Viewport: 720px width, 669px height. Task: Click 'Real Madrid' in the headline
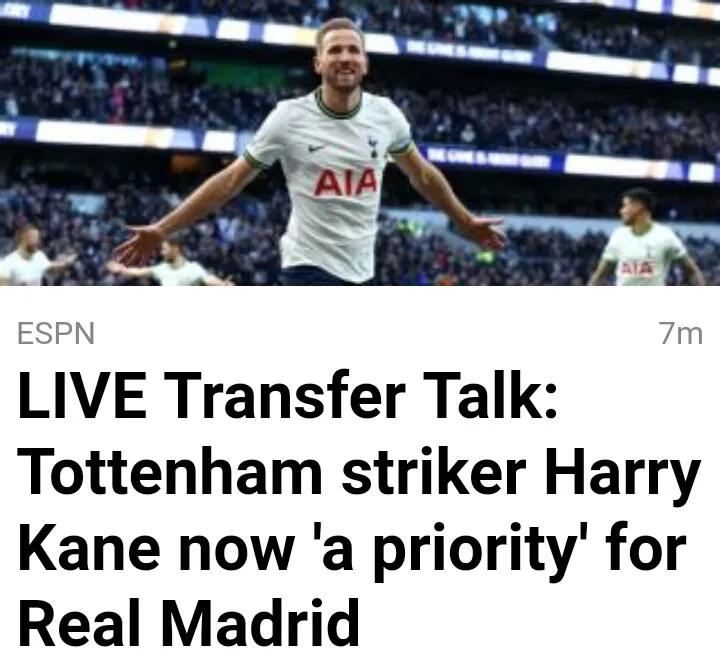tap(188, 624)
